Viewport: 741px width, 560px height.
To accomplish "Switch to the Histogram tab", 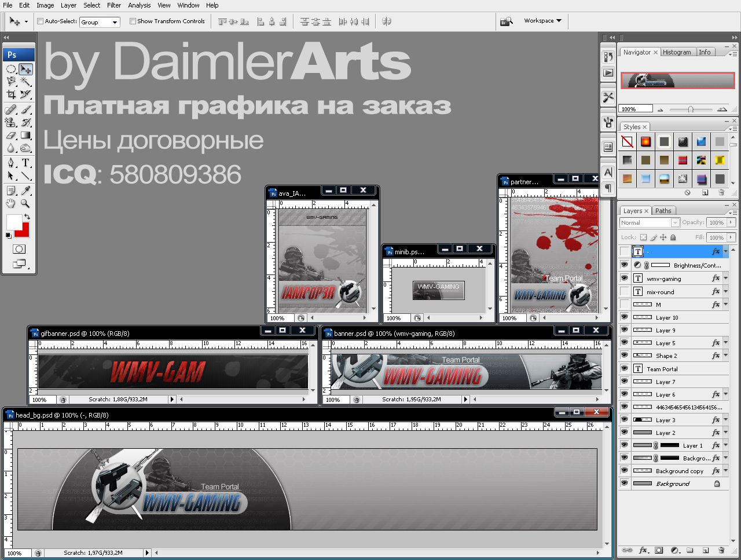I will tap(677, 52).
